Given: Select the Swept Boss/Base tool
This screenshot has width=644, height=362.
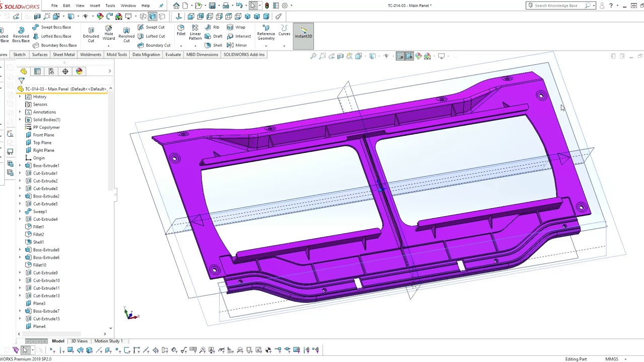Looking at the screenshot, I should pyautogui.click(x=52, y=27).
